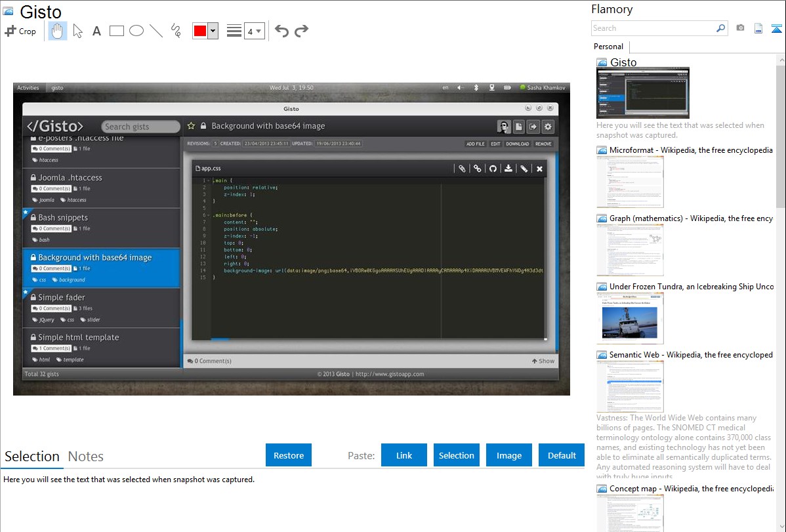
Task: Open Microformat Wikipedia snapshot thumbnail
Action: 630,182
